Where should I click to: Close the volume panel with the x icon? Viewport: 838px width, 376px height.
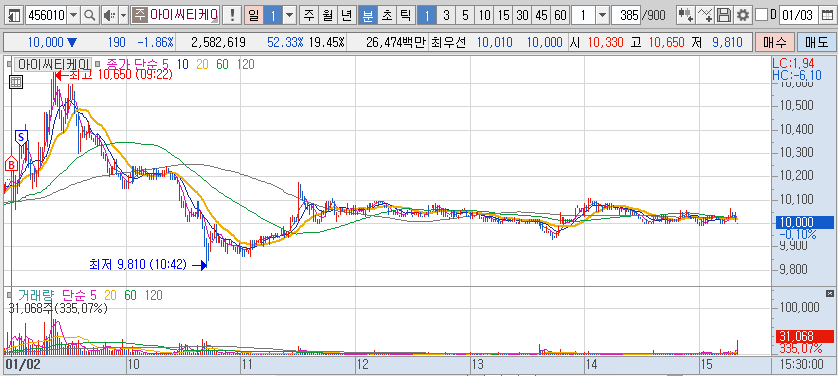[829, 293]
